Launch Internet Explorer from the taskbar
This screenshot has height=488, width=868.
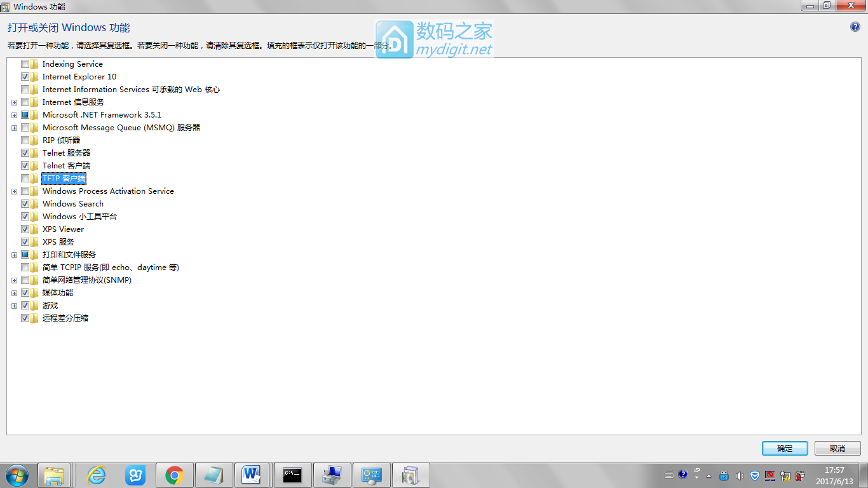(96, 475)
